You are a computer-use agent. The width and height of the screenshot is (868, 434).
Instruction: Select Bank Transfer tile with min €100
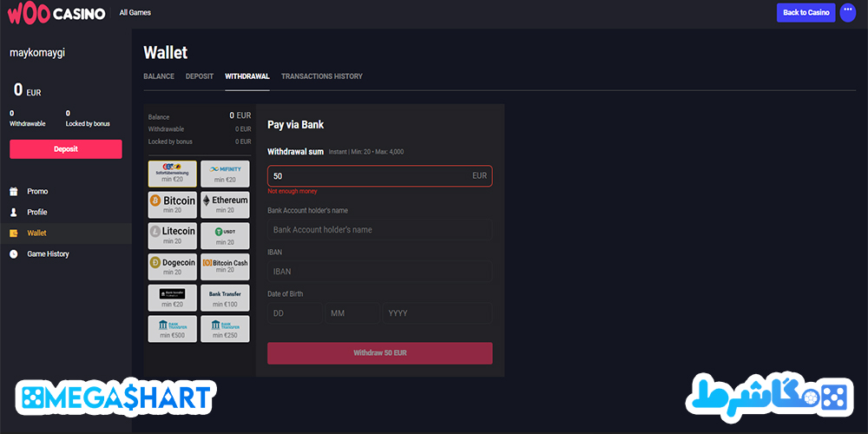click(x=225, y=298)
